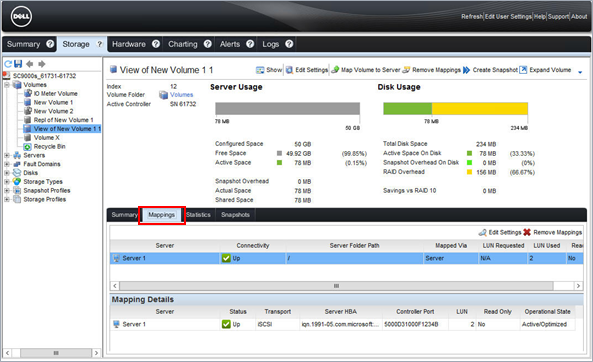Click Remove Mappings with red X icon
The height and width of the screenshot is (362, 593).
pyautogui.click(x=553, y=232)
